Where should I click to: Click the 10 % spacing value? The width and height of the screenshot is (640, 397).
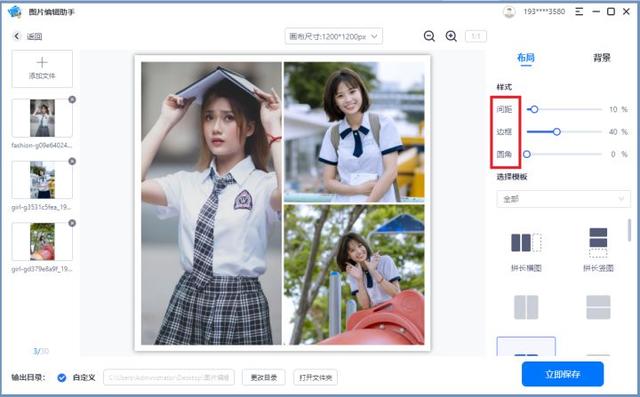click(618, 109)
